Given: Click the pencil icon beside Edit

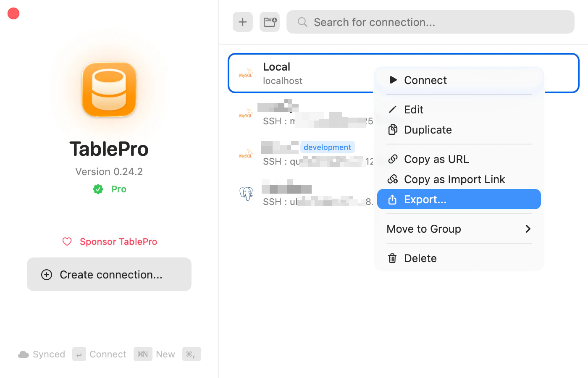Looking at the screenshot, I should (x=392, y=109).
